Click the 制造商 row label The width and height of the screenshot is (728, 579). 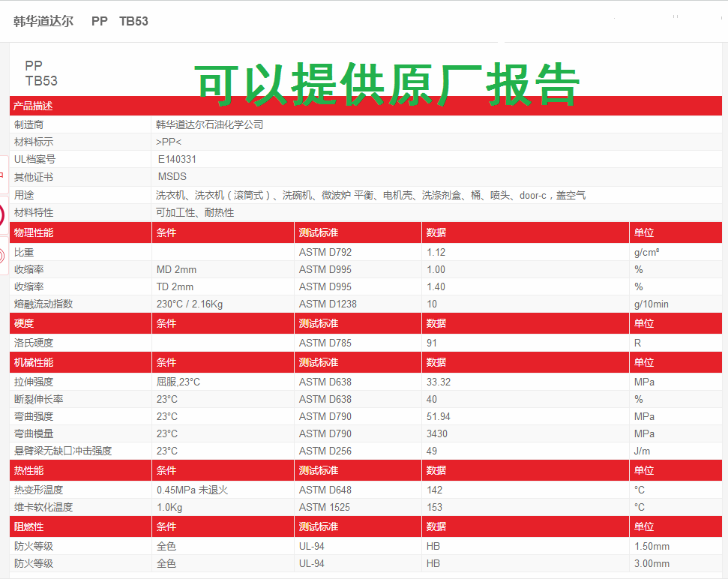(28, 124)
